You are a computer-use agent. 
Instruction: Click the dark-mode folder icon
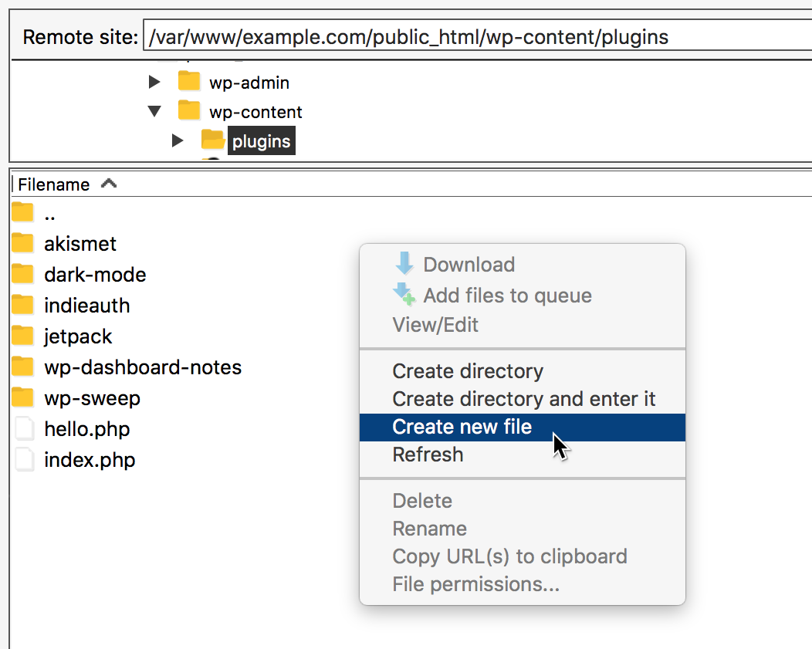(x=22, y=274)
